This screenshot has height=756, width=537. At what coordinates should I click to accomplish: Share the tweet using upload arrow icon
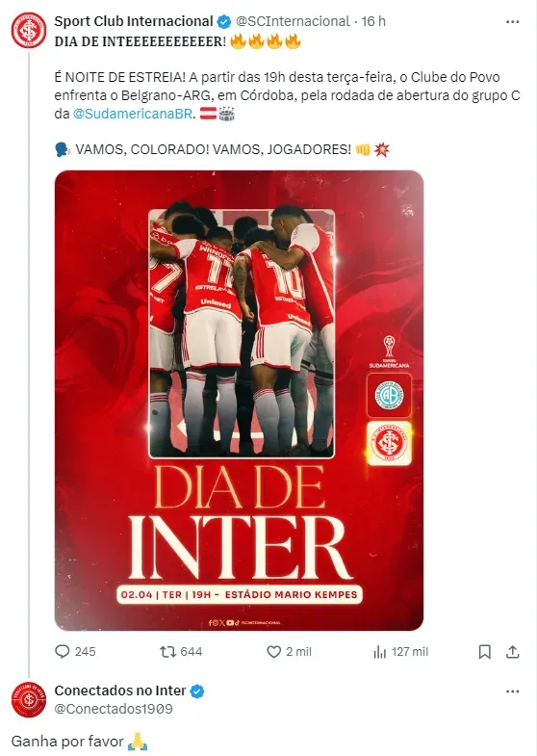[x=512, y=652]
